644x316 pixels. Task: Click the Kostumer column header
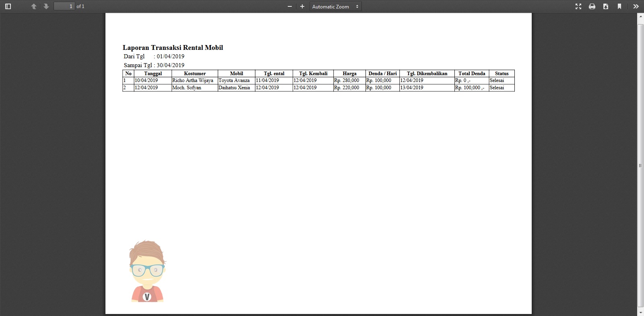pyautogui.click(x=195, y=74)
